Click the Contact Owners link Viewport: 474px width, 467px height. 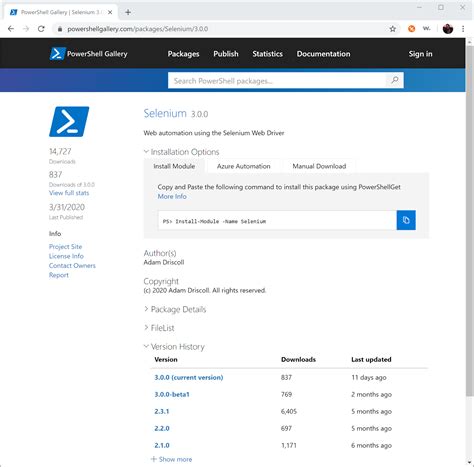pyautogui.click(x=72, y=266)
